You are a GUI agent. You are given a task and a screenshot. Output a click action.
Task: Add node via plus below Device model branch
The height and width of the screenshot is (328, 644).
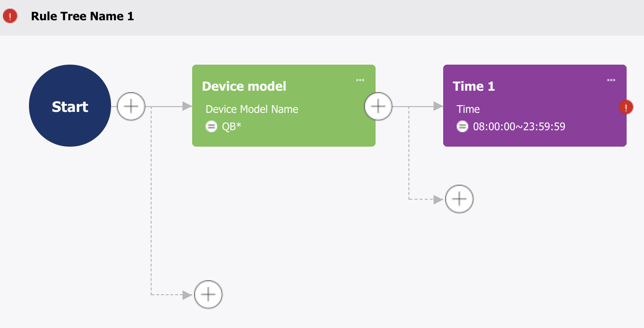(209, 294)
